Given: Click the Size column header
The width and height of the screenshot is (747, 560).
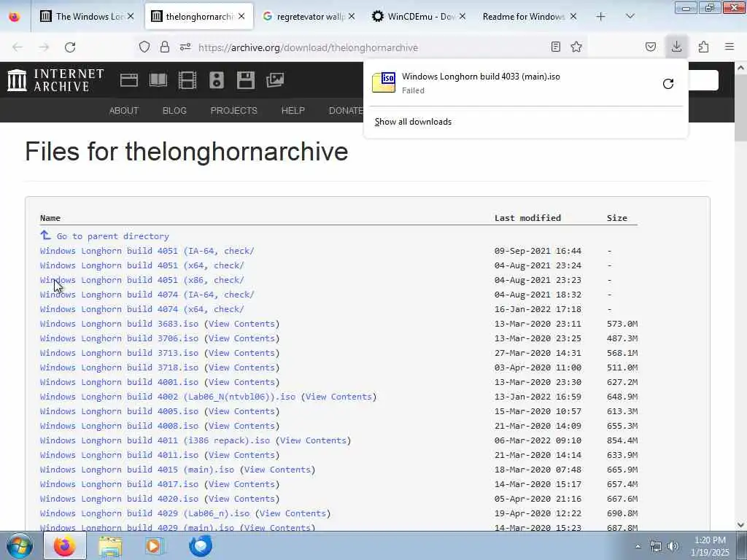Looking at the screenshot, I should (x=617, y=218).
